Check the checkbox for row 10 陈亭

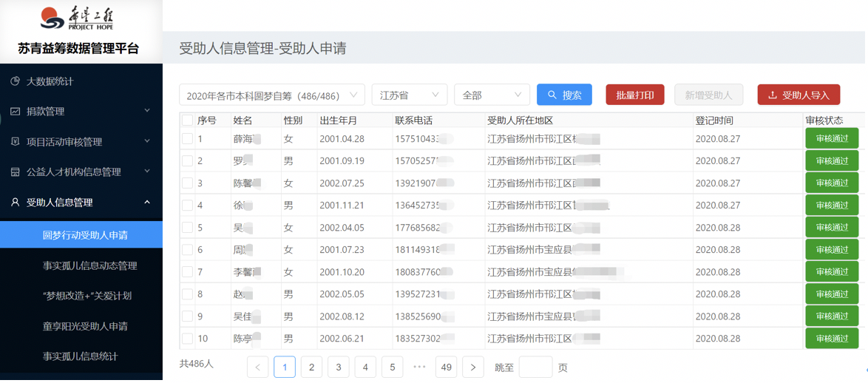tap(188, 338)
